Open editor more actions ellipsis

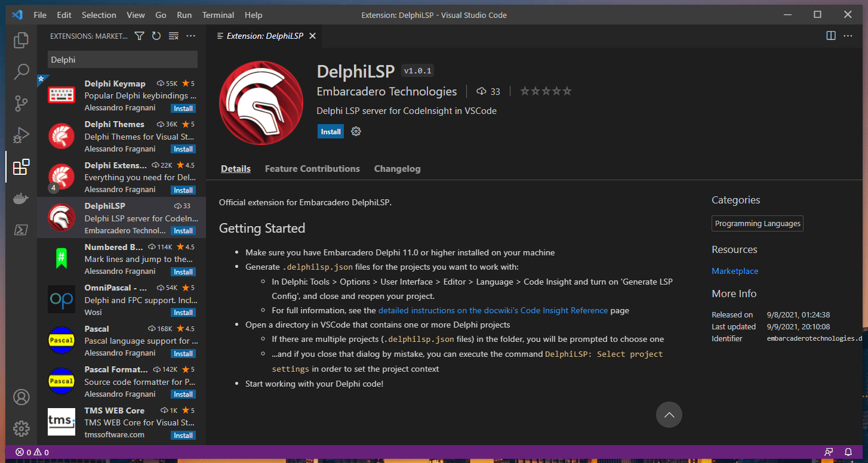[848, 36]
